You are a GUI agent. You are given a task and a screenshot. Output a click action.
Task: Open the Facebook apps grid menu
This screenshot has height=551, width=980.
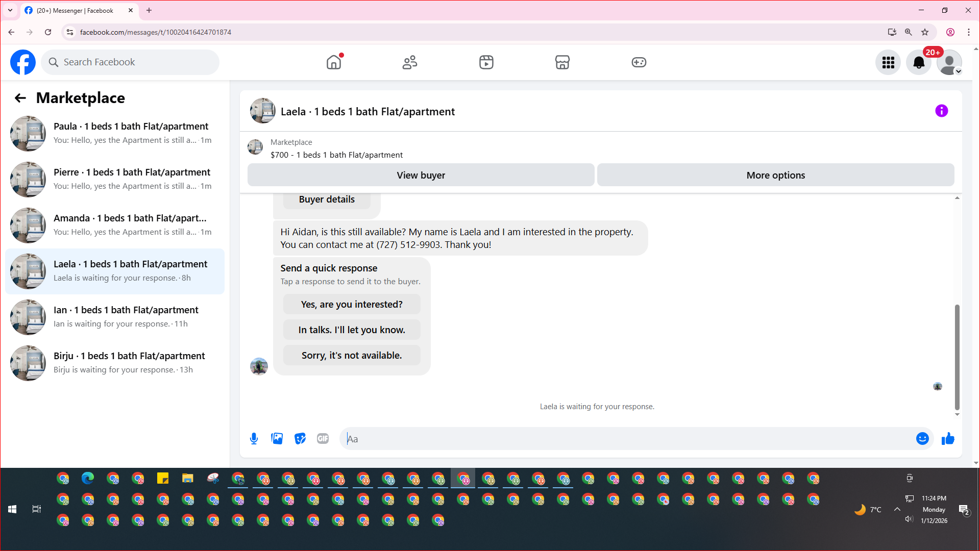pyautogui.click(x=888, y=62)
